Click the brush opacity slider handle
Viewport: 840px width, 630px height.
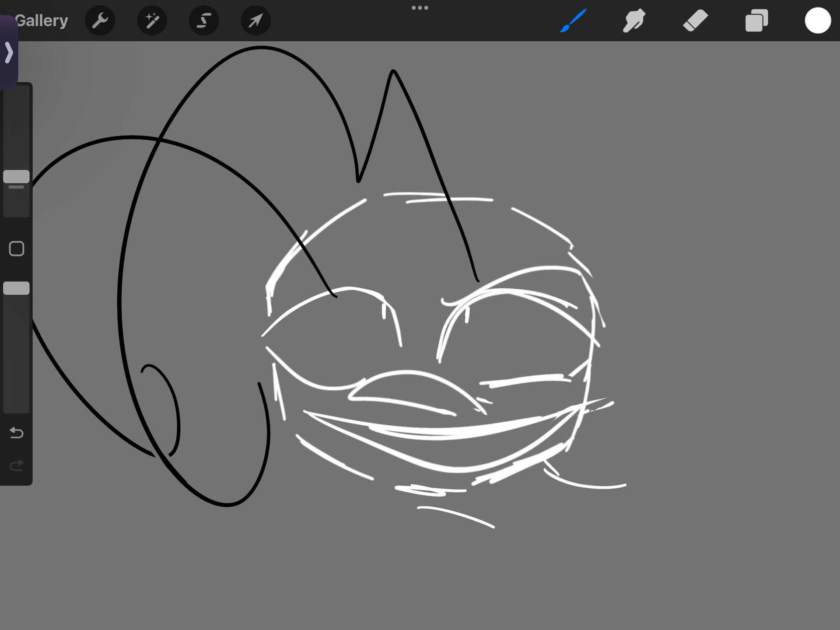point(16,288)
